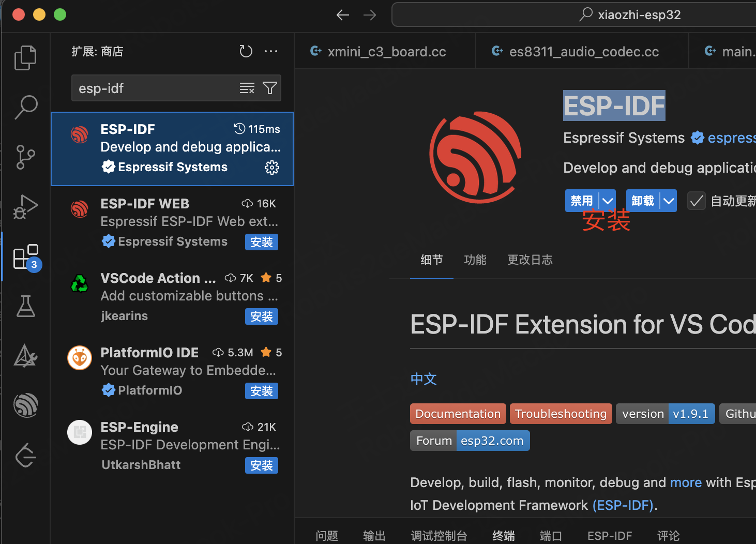Screen dimensions: 756x544
Task: Click PlatformIO IDE extension icon
Action: tap(80, 358)
